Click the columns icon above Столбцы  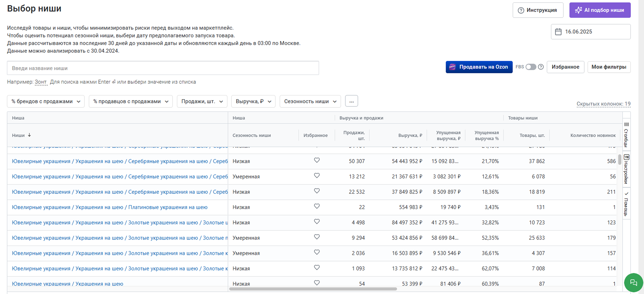click(x=626, y=125)
